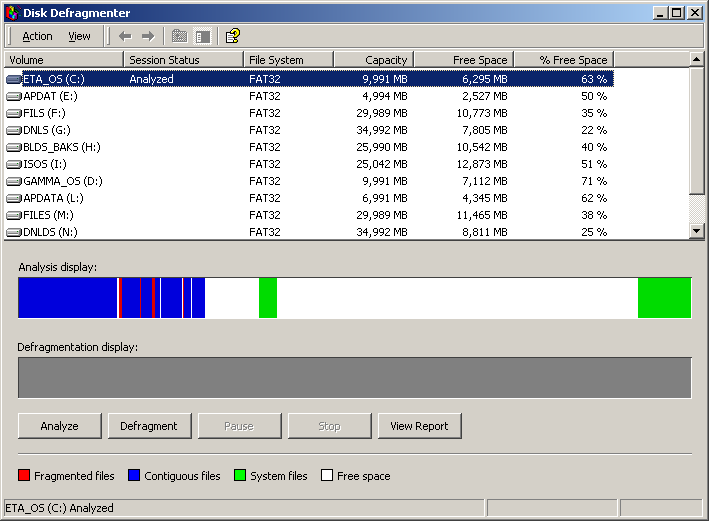Click the blue Contiguous files legend swatch

click(x=134, y=475)
